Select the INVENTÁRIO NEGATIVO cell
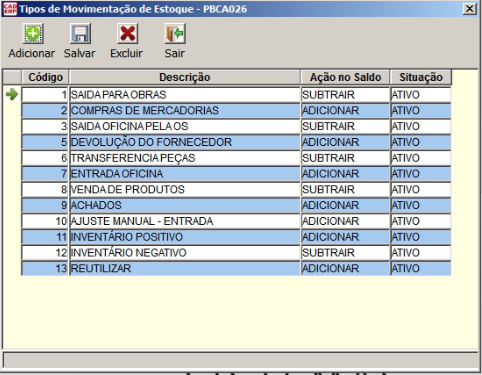This screenshot has width=482, height=375. pyautogui.click(x=185, y=253)
